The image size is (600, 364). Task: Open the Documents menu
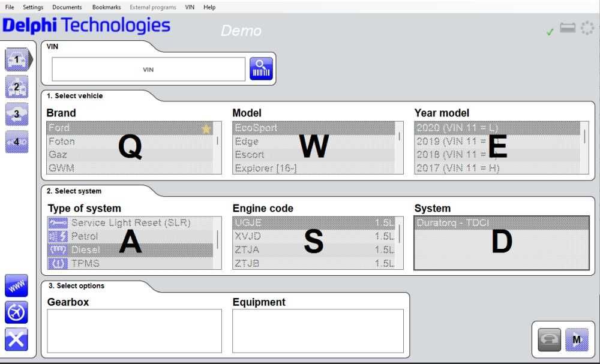click(67, 7)
